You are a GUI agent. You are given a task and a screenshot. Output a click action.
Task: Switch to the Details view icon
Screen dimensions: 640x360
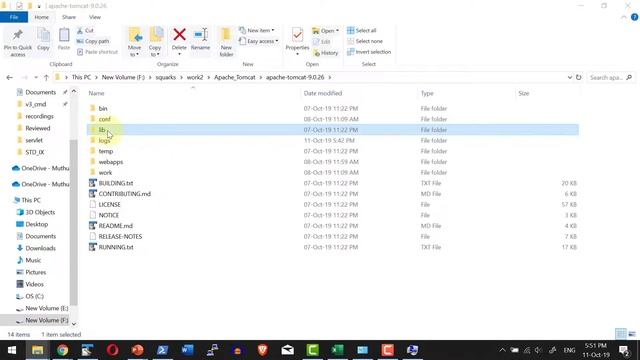coord(620,334)
